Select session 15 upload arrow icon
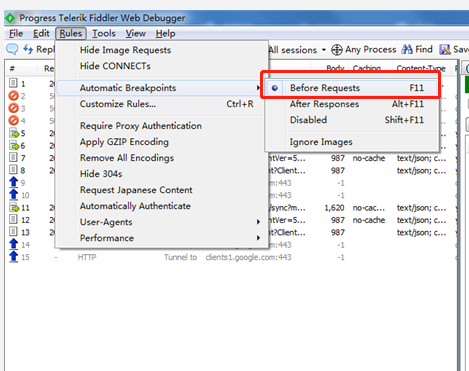Screen dimensions: 469x371 tap(14, 257)
